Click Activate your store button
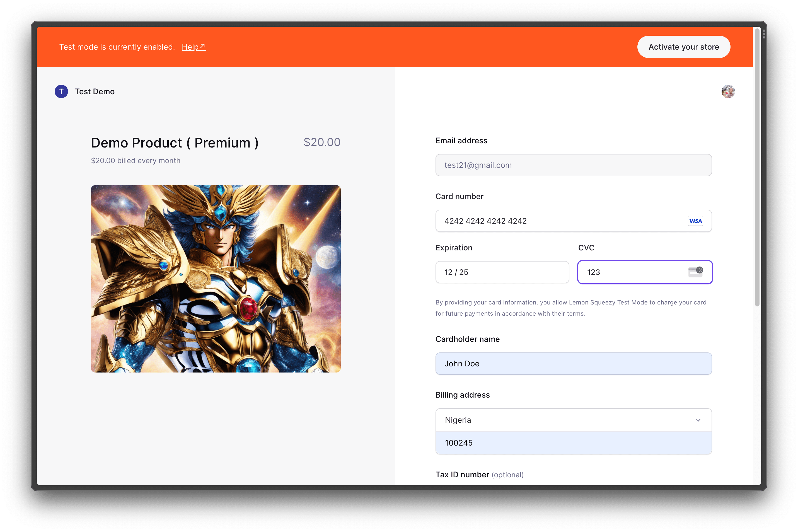This screenshot has width=798, height=532. pyautogui.click(x=684, y=47)
